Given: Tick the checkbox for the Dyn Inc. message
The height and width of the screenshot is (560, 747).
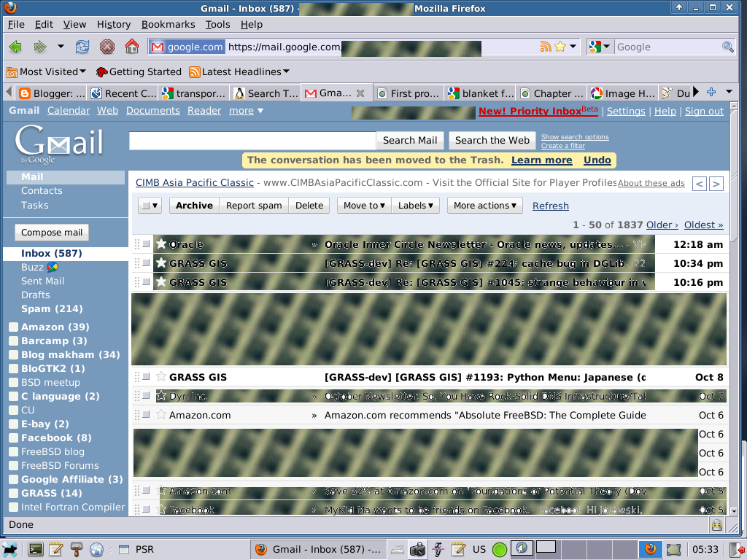Looking at the screenshot, I should click(x=146, y=396).
